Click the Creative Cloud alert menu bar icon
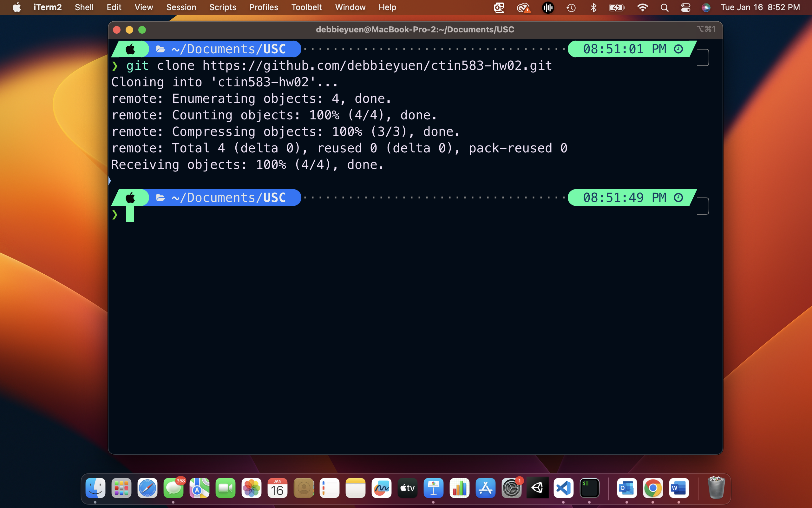The image size is (812, 508). point(523,7)
